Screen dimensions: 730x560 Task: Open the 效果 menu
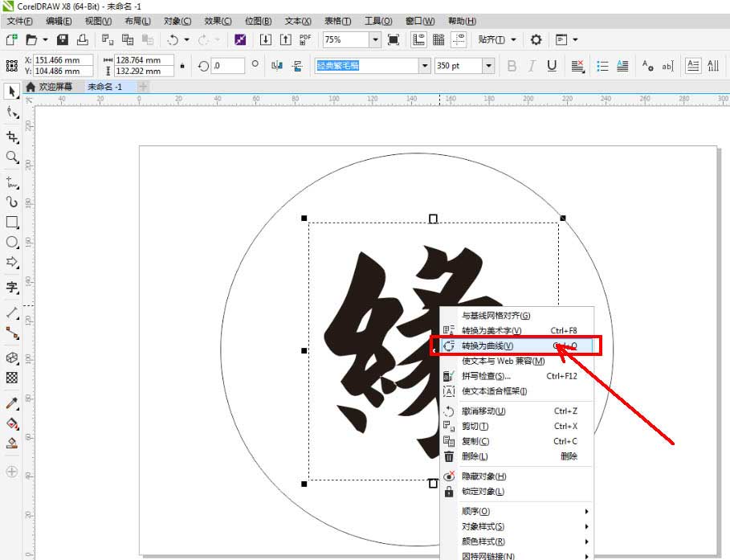pos(218,21)
